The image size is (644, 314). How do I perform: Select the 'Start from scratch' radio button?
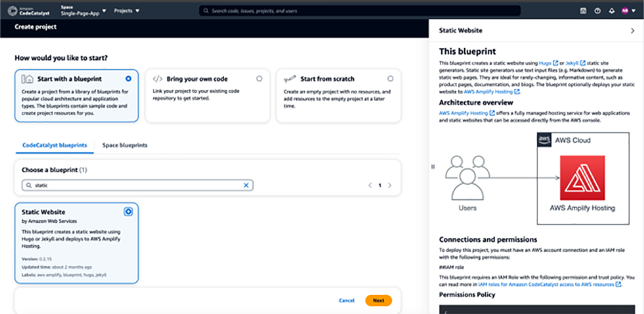390,78
